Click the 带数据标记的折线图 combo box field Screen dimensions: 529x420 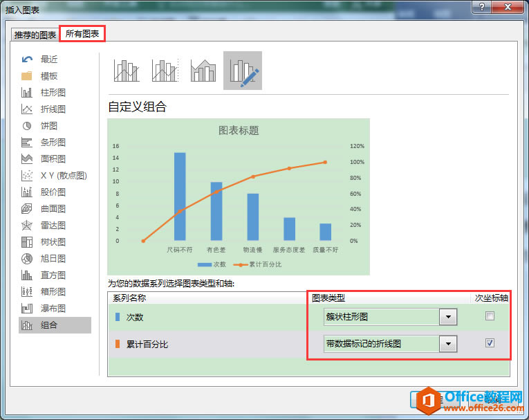coord(382,344)
